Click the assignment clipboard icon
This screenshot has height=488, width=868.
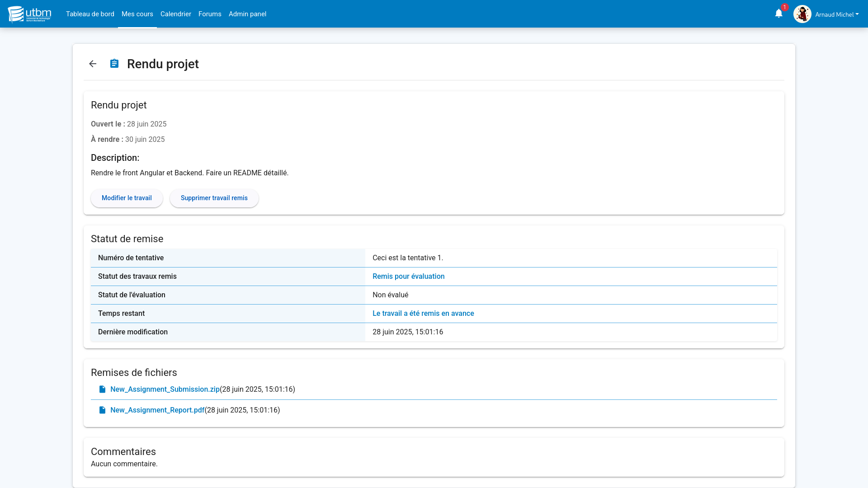(x=114, y=64)
